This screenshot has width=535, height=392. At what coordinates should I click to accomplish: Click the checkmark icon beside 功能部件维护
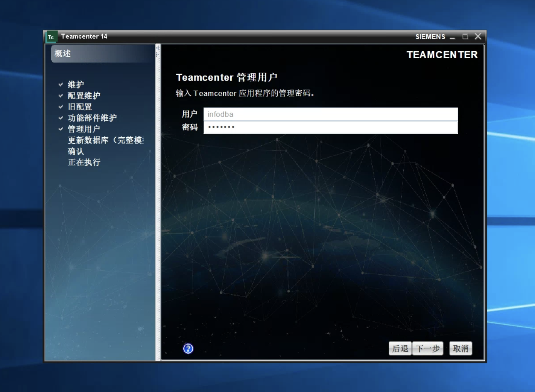coord(61,118)
